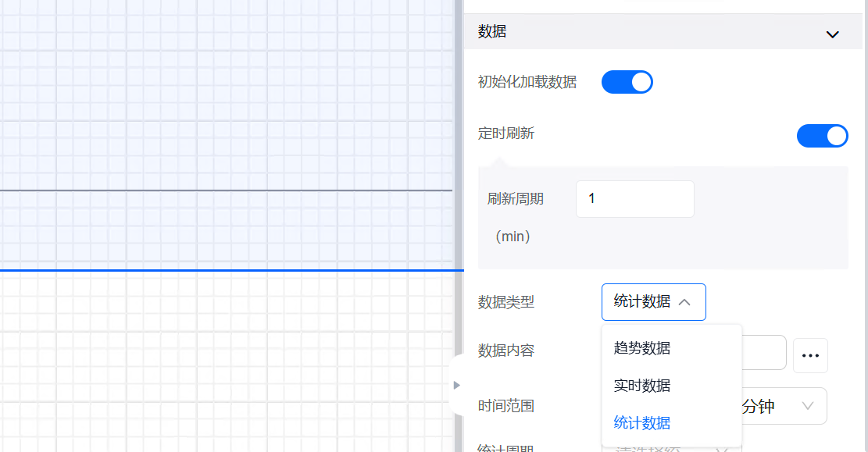Click the 数据内容 input box
This screenshot has height=452, width=868.
pyautogui.click(x=764, y=352)
